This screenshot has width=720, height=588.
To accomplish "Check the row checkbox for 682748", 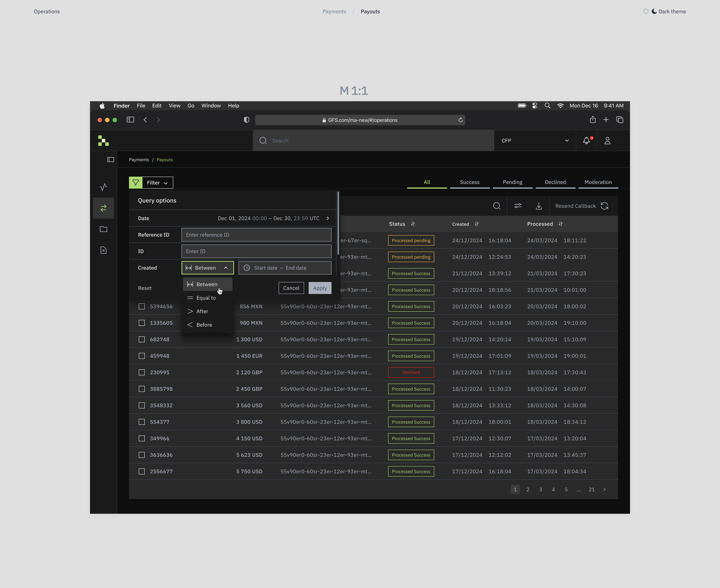I will [142, 339].
